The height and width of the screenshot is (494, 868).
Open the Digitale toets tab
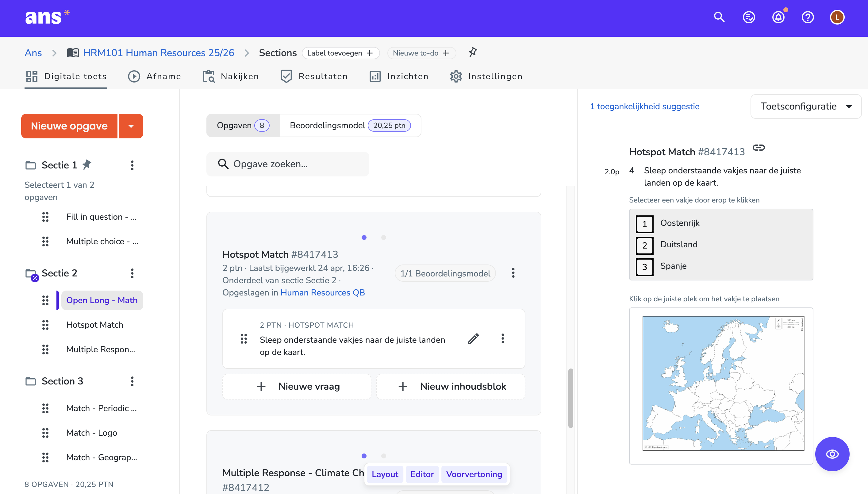click(66, 76)
